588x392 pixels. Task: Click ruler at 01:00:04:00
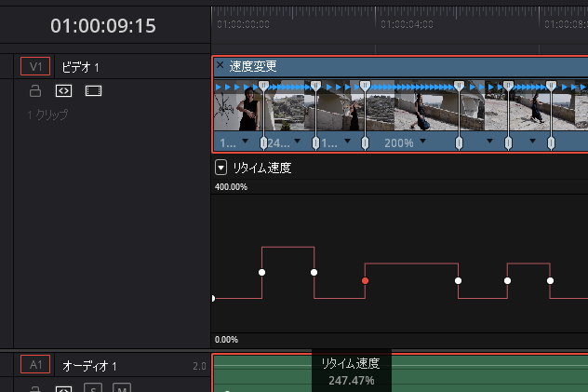[x=407, y=25]
